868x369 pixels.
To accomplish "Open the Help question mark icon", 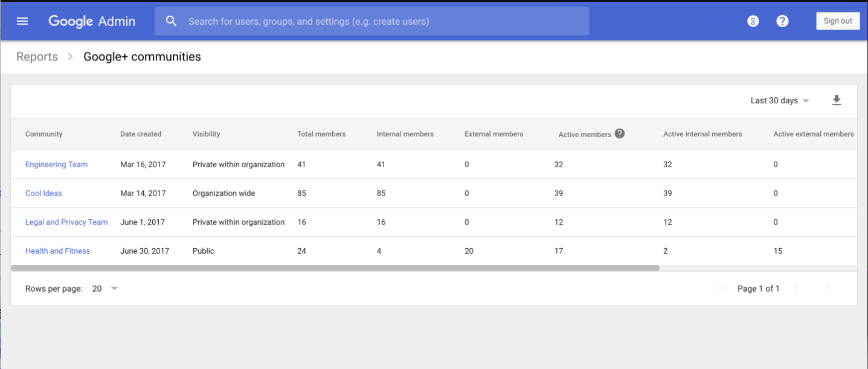I will 782,21.
